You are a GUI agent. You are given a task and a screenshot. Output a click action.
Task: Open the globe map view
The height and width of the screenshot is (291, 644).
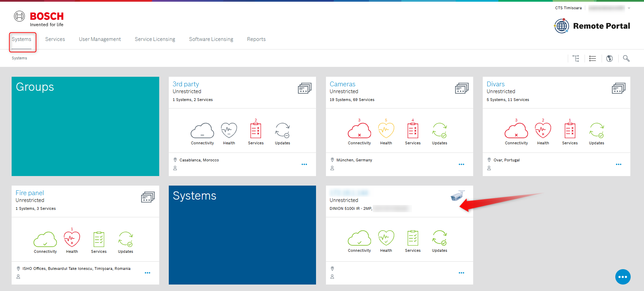click(609, 59)
